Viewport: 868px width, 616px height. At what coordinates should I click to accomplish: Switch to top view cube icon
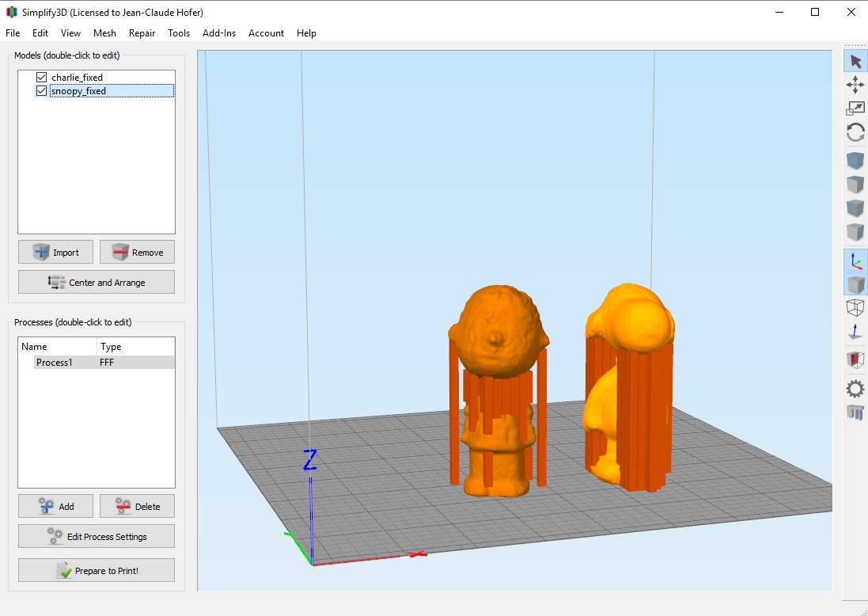click(x=855, y=184)
